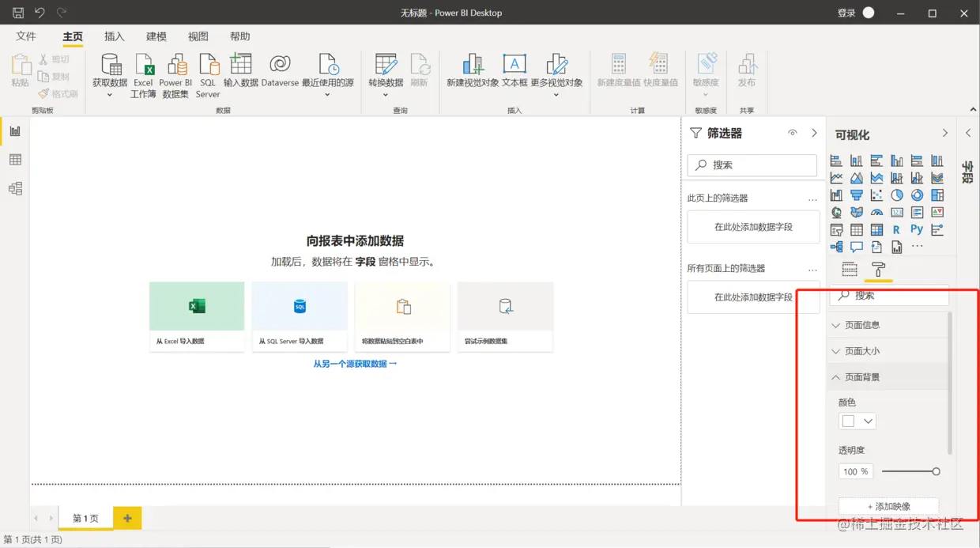Screen dimensions: 980x548
Task: Select the 第 1 页 page tab
Action: click(86, 519)
